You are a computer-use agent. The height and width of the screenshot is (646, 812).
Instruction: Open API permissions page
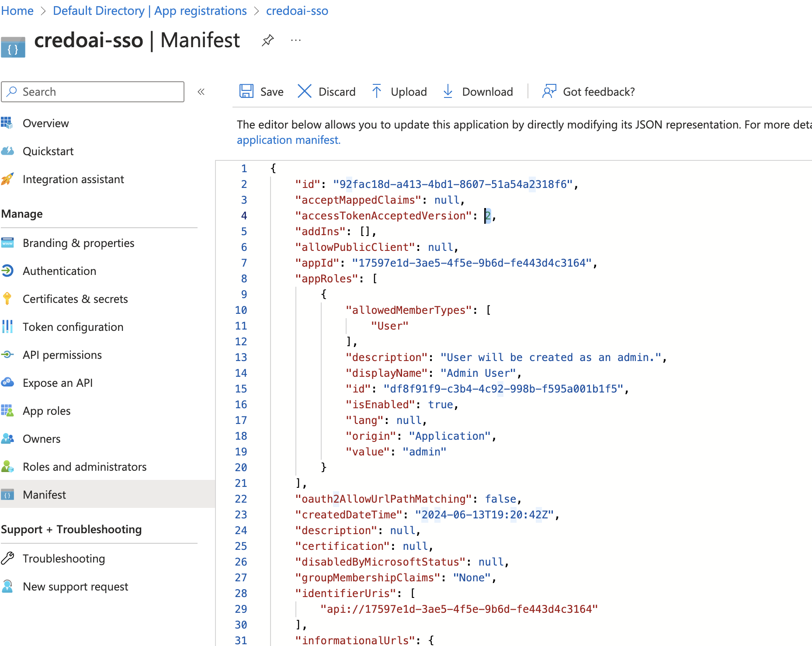62,355
